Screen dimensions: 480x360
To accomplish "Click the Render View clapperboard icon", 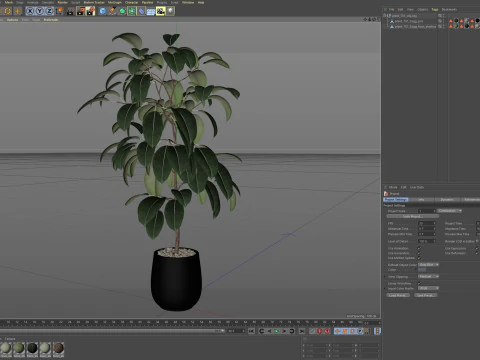I will click(71, 11).
